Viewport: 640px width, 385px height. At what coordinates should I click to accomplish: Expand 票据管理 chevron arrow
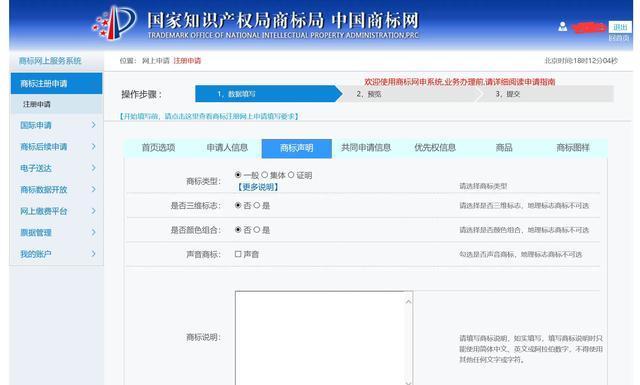93,232
